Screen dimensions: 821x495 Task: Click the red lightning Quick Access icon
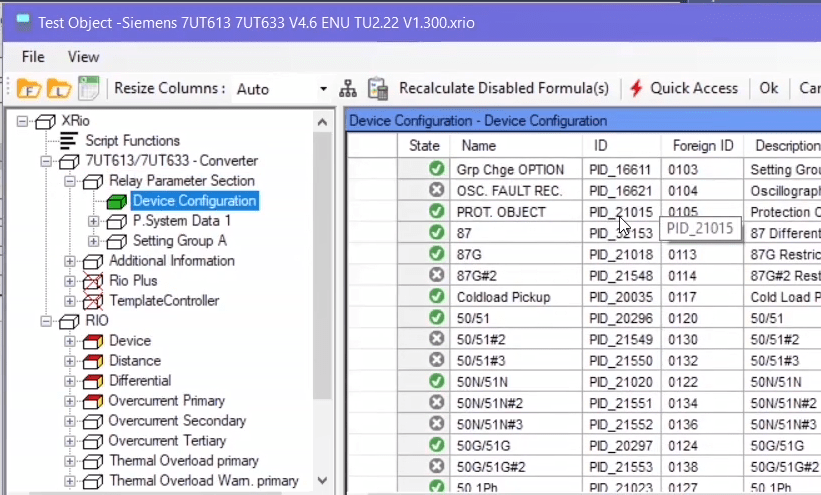click(636, 89)
